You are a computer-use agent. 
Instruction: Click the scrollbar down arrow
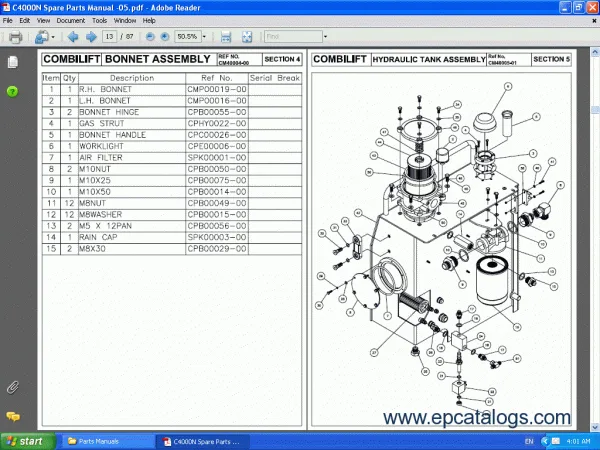coord(595,427)
